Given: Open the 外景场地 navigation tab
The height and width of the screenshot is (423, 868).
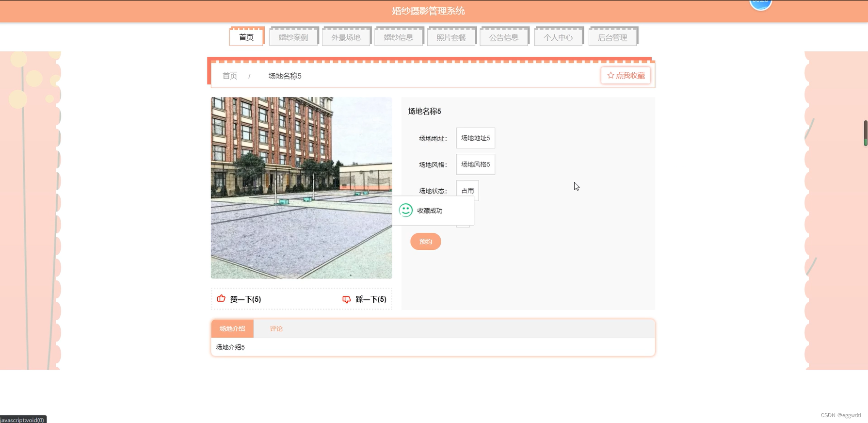Looking at the screenshot, I should [x=346, y=37].
